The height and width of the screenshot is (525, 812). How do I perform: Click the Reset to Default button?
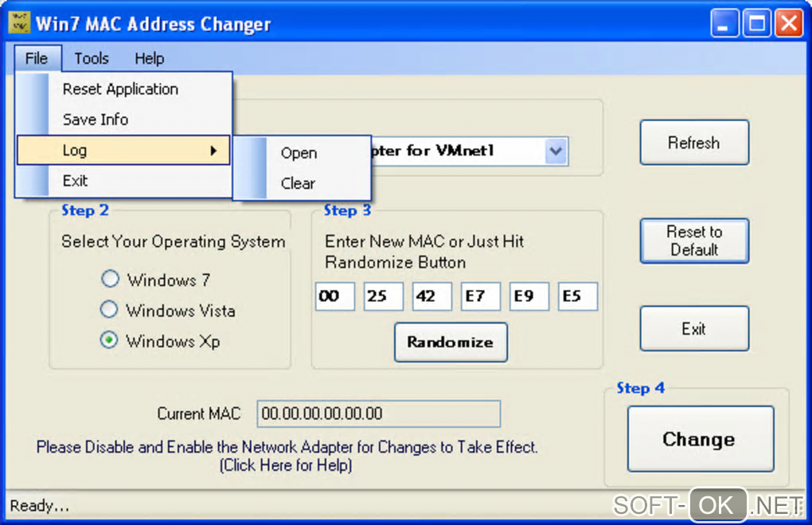694,241
